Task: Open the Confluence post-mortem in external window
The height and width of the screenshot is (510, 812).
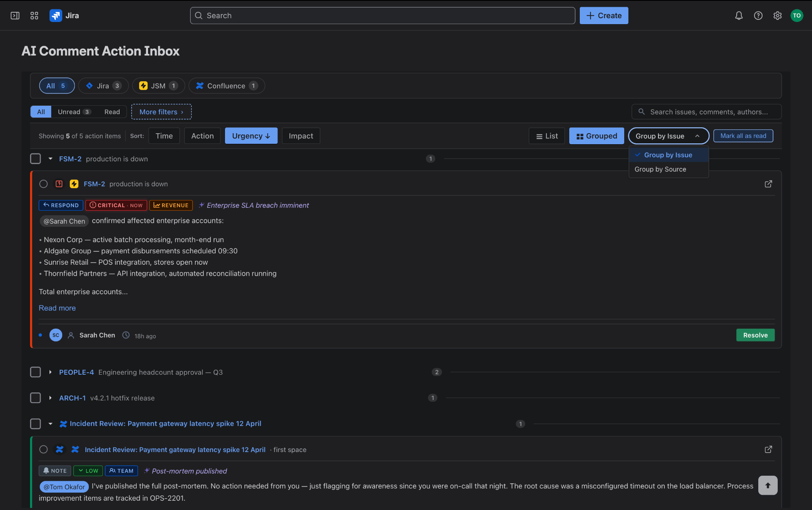Action: [768, 450]
